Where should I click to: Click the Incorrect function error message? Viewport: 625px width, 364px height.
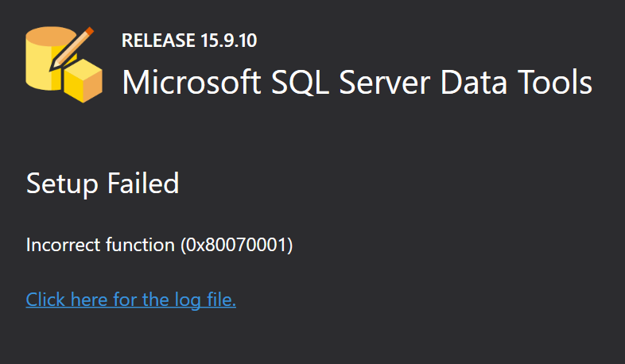coord(160,245)
